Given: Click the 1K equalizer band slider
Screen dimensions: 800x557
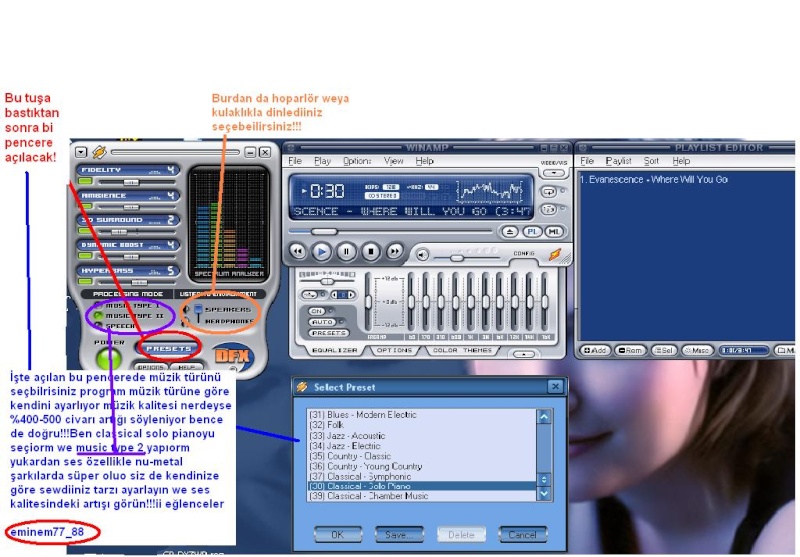Looking at the screenshot, I should [470, 302].
